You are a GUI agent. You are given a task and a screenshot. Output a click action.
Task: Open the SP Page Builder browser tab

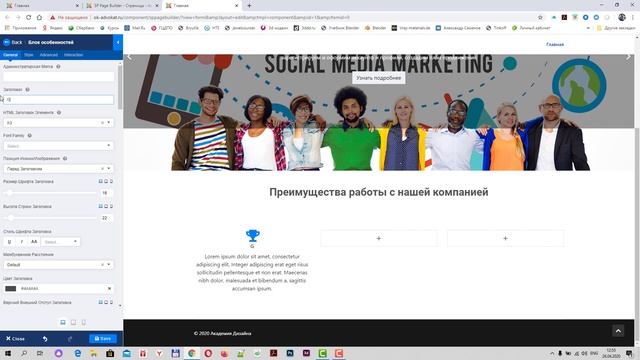click(x=122, y=6)
